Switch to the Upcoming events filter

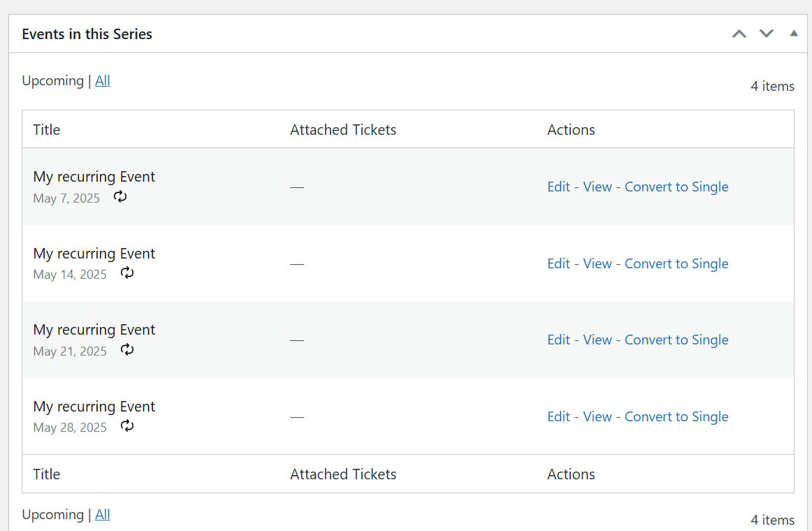coord(53,80)
